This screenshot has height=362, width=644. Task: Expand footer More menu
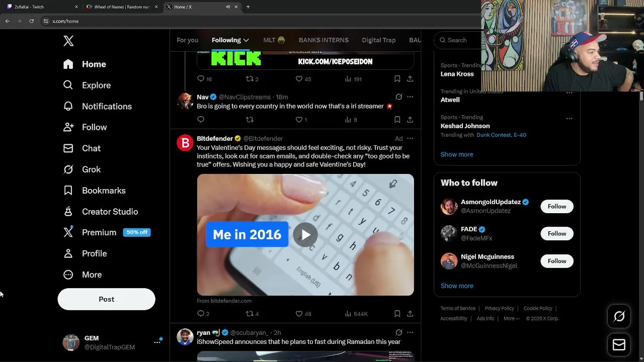(x=511, y=319)
